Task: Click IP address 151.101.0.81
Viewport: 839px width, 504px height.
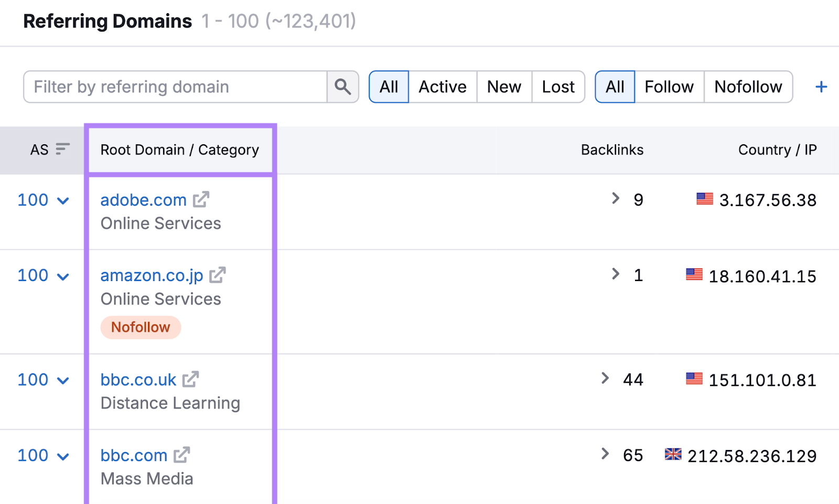Action: [762, 380]
